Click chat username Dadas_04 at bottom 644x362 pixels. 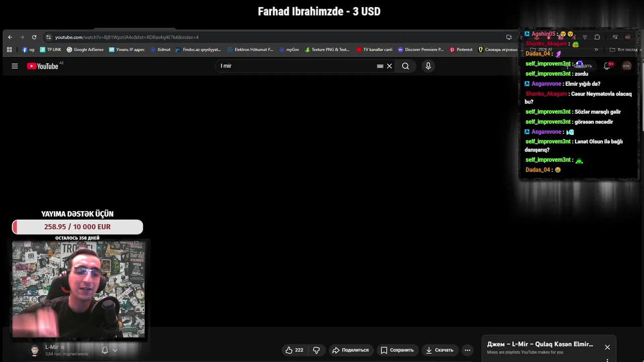[x=538, y=170]
